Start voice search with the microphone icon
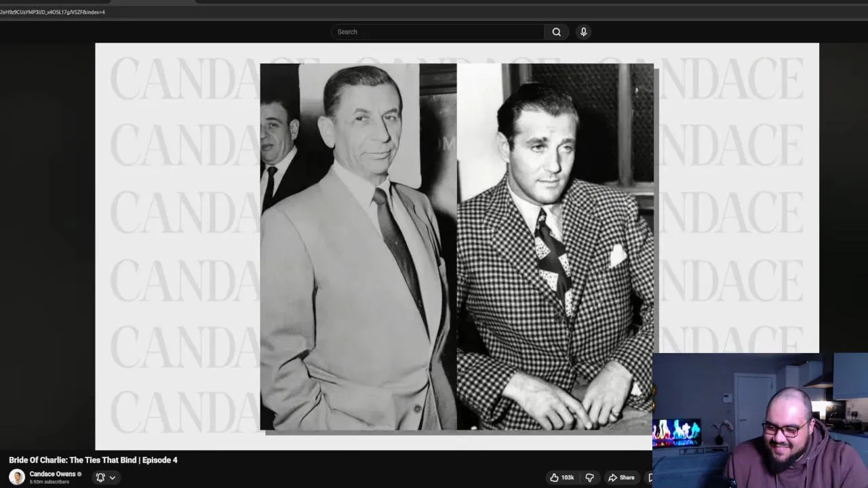This screenshot has width=868, height=488. click(583, 32)
